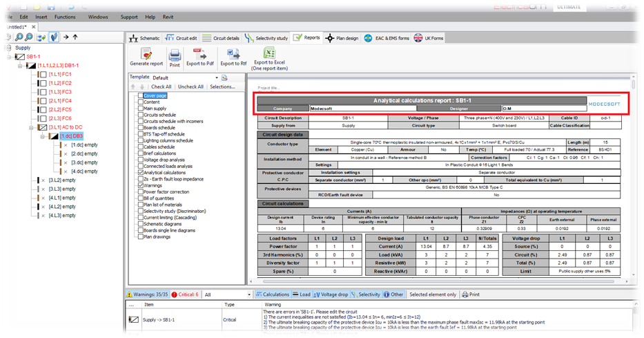This screenshot has height=338, width=644.
Task: Check the Voltage drop analysis checkbox
Action: (x=140, y=160)
